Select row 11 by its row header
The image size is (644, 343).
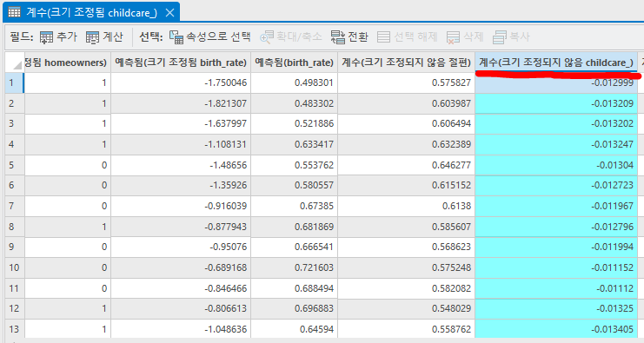(15, 288)
